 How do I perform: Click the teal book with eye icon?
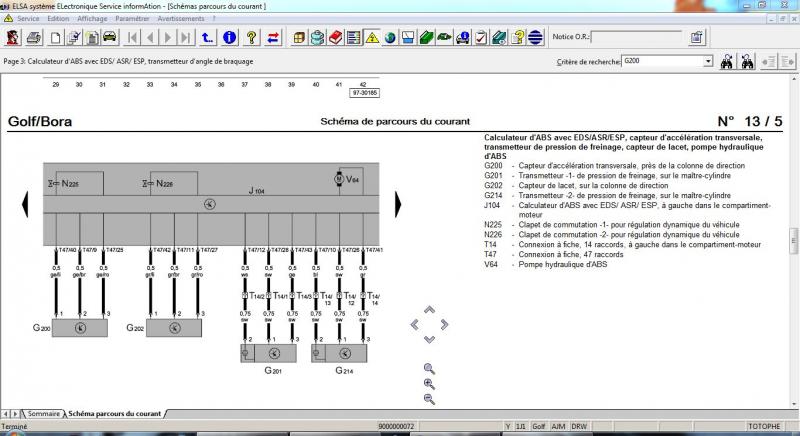(499, 37)
